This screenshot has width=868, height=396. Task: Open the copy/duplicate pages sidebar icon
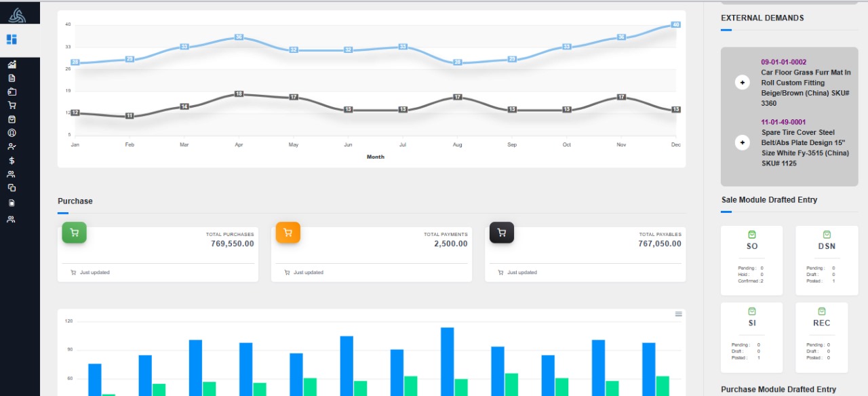pos(12,188)
